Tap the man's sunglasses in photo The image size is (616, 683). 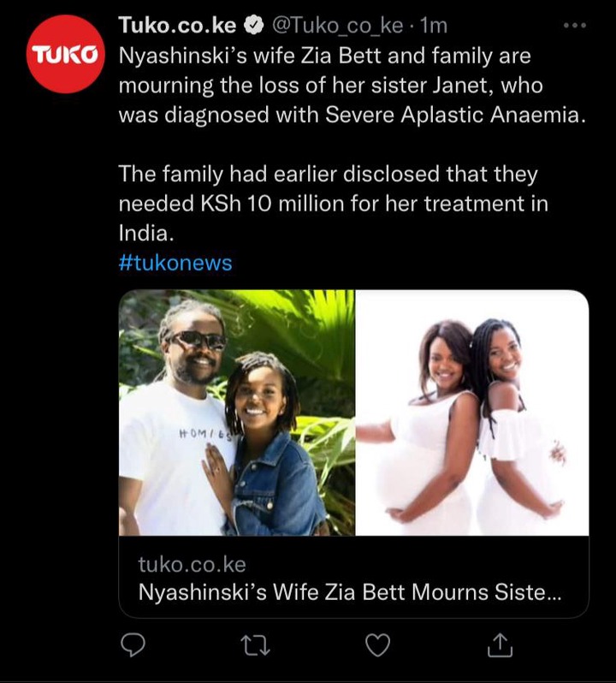point(197,340)
